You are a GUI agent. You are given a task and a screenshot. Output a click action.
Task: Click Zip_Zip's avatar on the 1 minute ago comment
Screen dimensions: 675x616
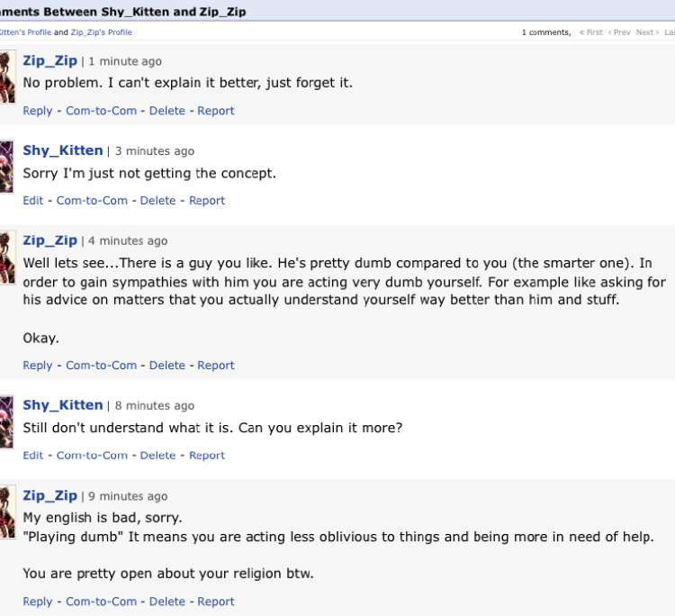[6, 77]
